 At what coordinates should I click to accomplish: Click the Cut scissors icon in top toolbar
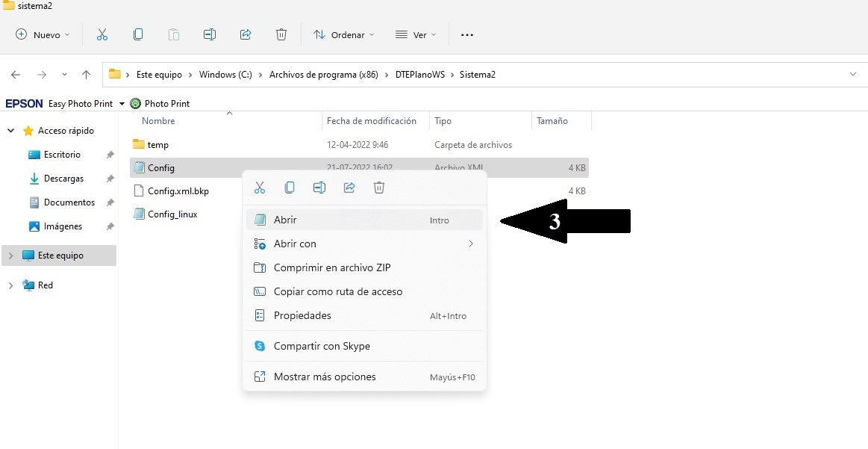(x=102, y=34)
